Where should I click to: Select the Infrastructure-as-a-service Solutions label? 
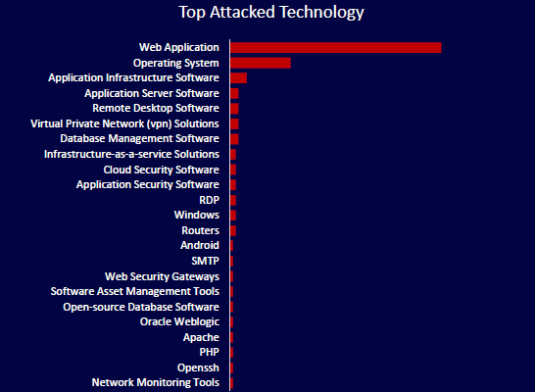coord(131,154)
